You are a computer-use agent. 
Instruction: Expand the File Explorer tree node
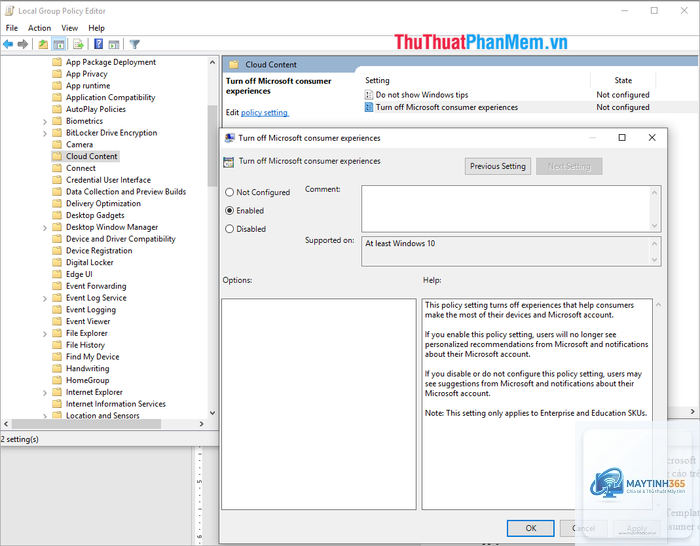click(45, 333)
